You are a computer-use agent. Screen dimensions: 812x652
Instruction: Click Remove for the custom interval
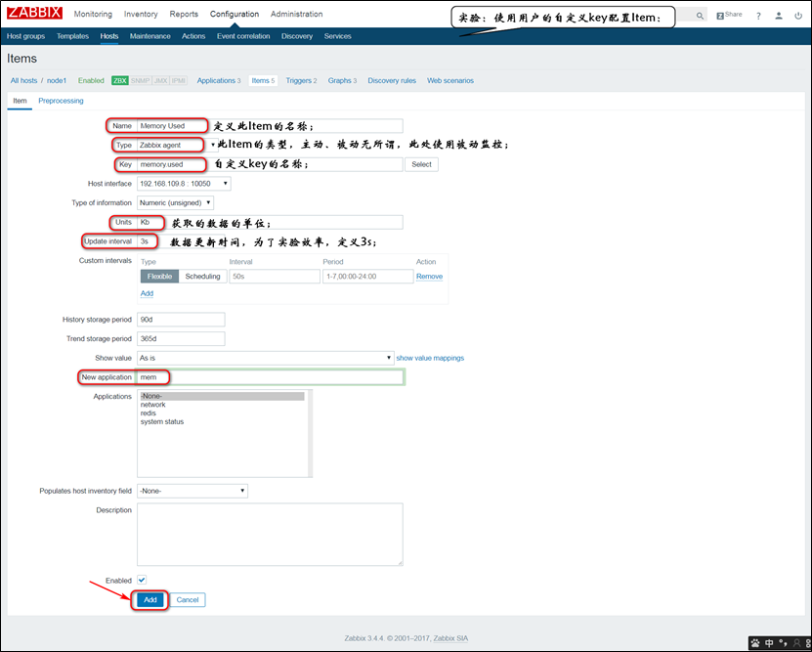(429, 277)
